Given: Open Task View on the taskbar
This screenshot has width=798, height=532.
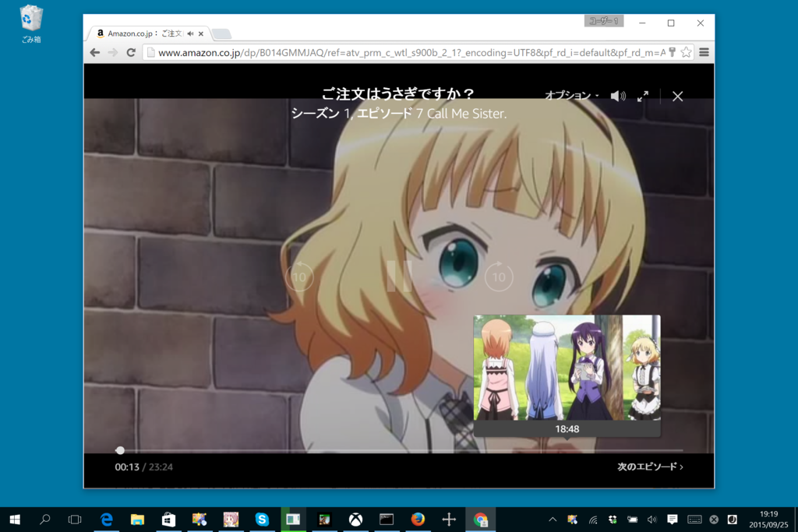Looking at the screenshot, I should 75,520.
